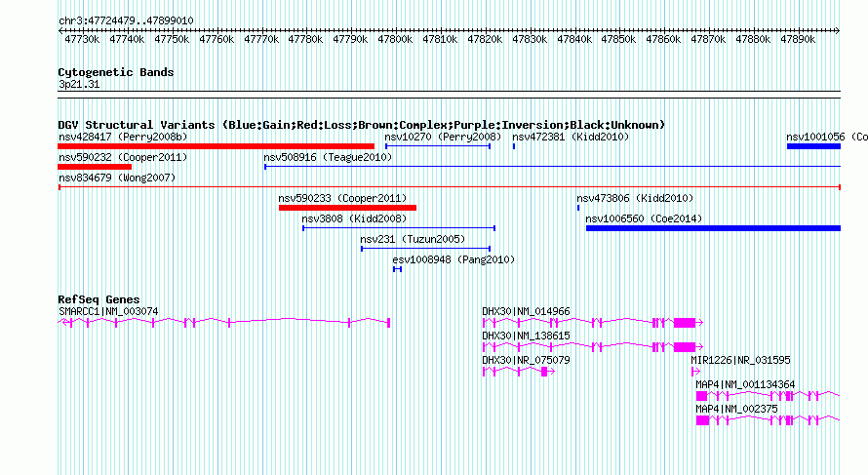Viewport: 868px width, 475px height.
Task: Select the first exon block of MAP4|NM_002375
Action: click(702, 420)
